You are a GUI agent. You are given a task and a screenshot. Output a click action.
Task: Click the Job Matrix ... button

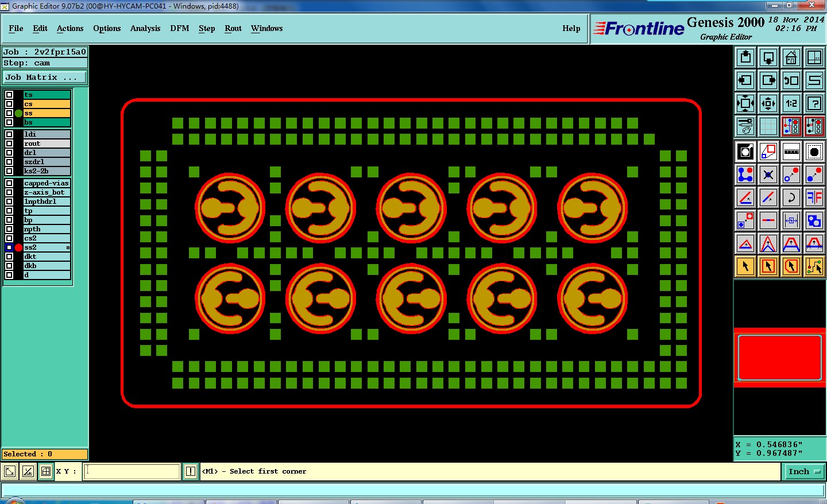coord(45,77)
